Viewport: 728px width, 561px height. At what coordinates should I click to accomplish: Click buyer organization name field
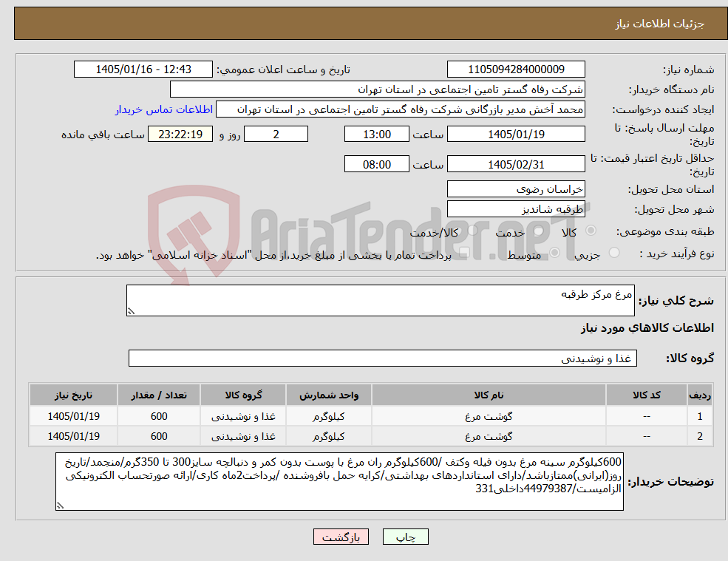tap(378, 89)
